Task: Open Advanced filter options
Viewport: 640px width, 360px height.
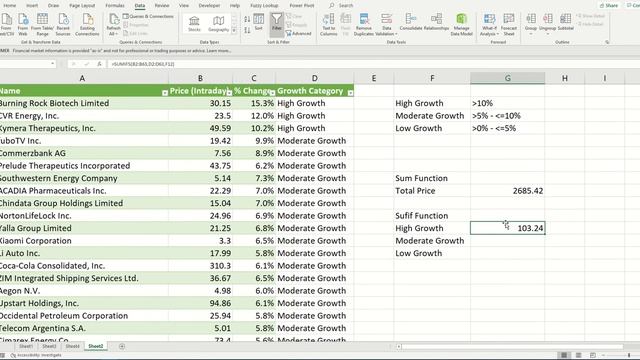Action: (298, 33)
